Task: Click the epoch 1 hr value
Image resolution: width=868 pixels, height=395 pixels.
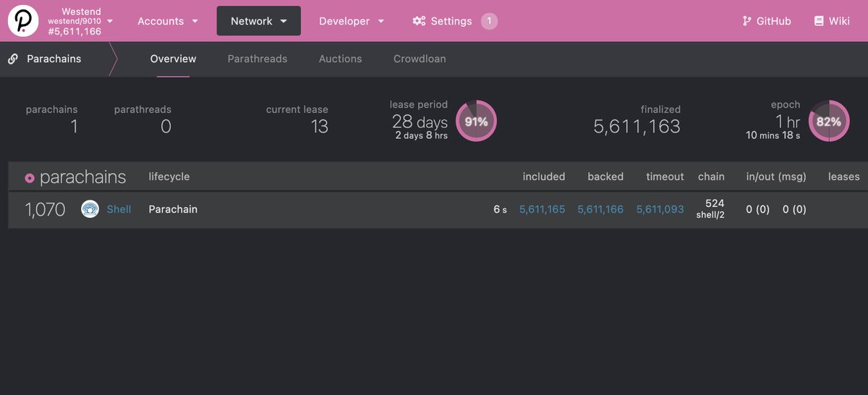Action: (788, 122)
